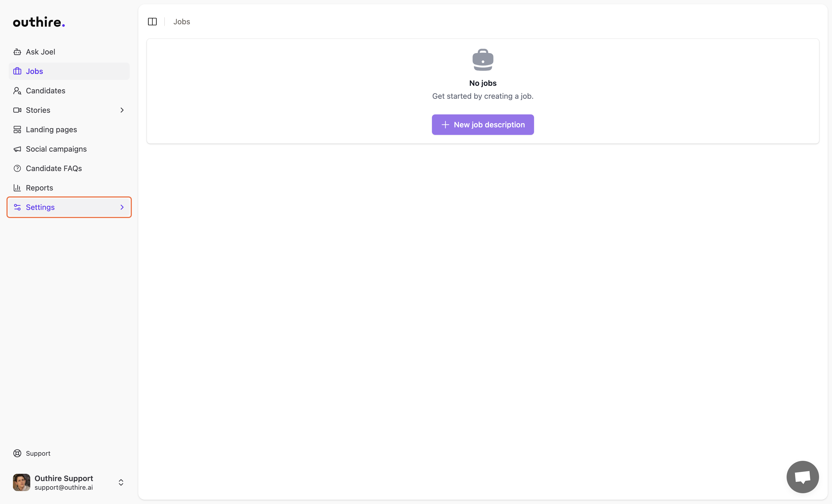This screenshot has height=504, width=832.
Task: Click the Jobs briefcase icon in sidebar
Action: pyautogui.click(x=17, y=71)
